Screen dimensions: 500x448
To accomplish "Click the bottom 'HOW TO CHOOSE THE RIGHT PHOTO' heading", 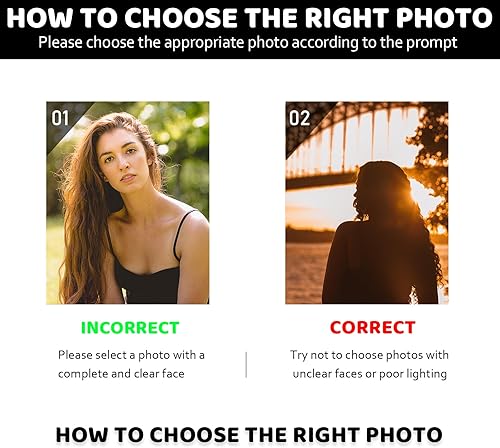I will pyautogui.click(x=249, y=435).
